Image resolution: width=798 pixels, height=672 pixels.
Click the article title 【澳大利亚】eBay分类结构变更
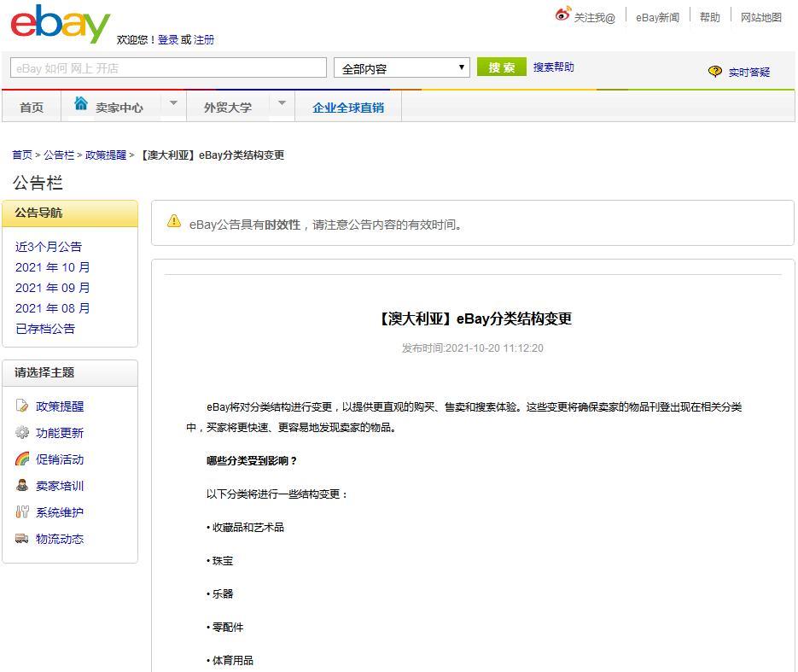(x=474, y=318)
